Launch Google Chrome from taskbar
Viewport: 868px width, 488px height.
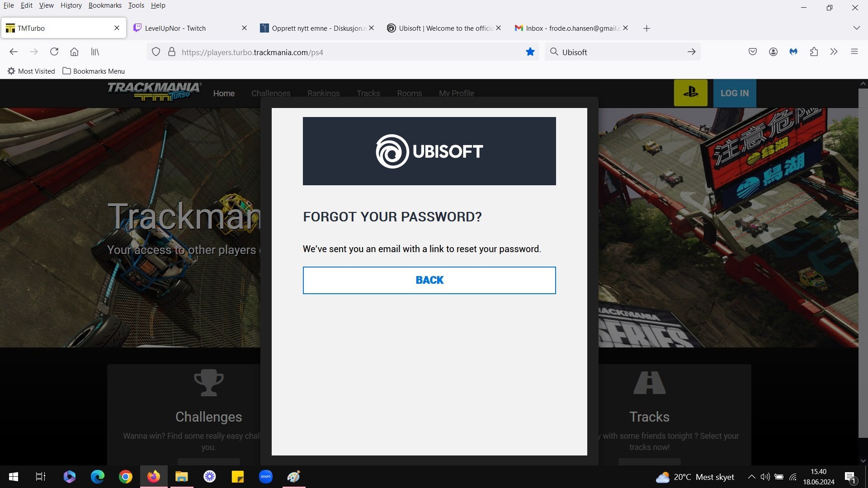click(126, 477)
